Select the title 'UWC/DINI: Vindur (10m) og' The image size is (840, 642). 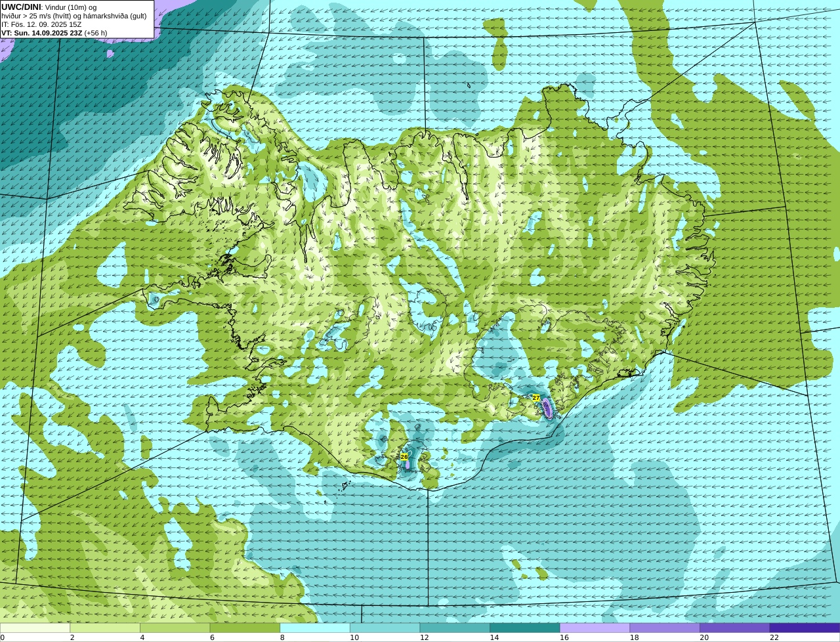(x=49, y=7)
